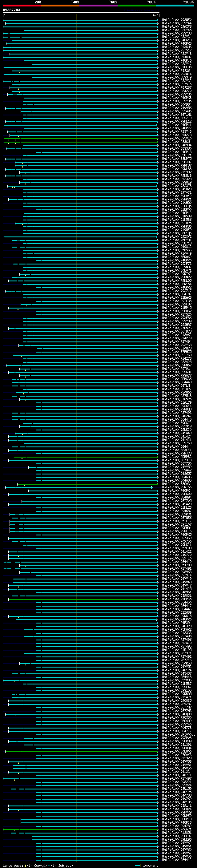This screenshot has width=197, height=868.
Task: Open hit UniRef100_Q9AXF6
Action: pyautogui.click(x=176, y=26)
